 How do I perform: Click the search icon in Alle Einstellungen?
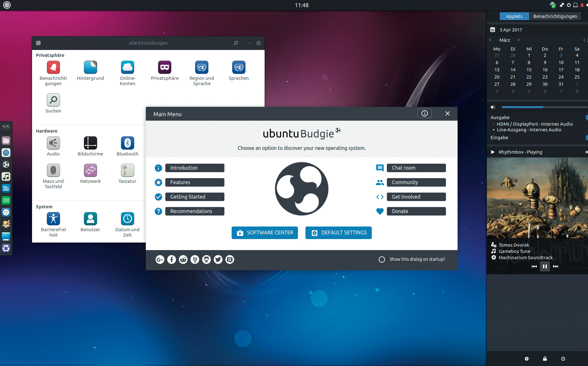(236, 43)
